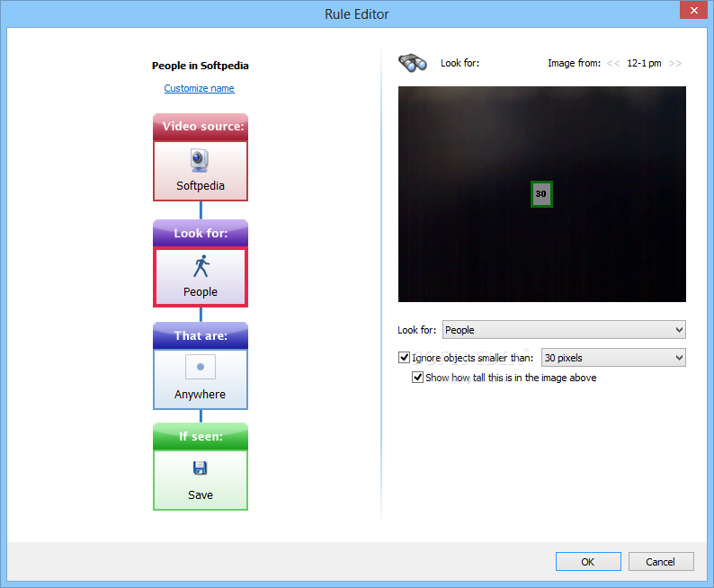This screenshot has width=714, height=588.
Task: Click the floppy disk Save icon
Action: coord(200,468)
